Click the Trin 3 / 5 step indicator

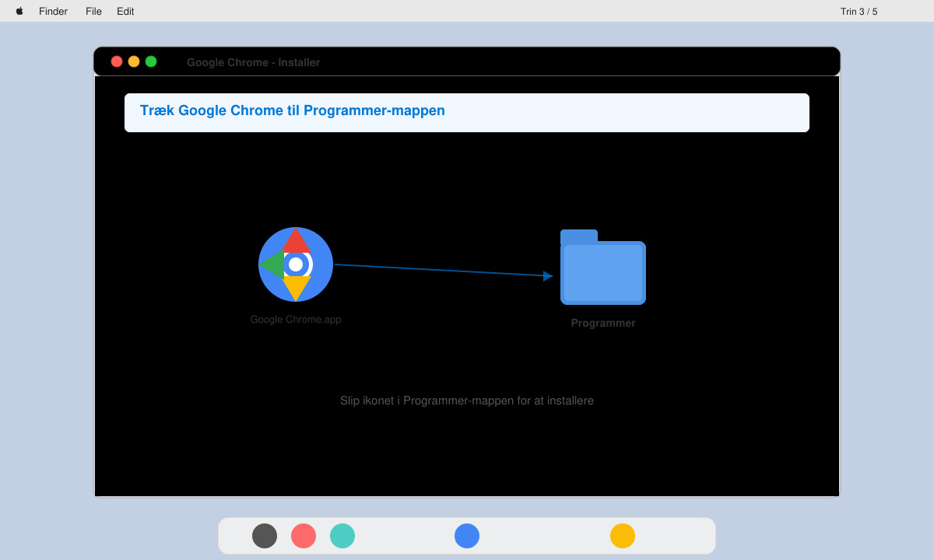pos(859,11)
